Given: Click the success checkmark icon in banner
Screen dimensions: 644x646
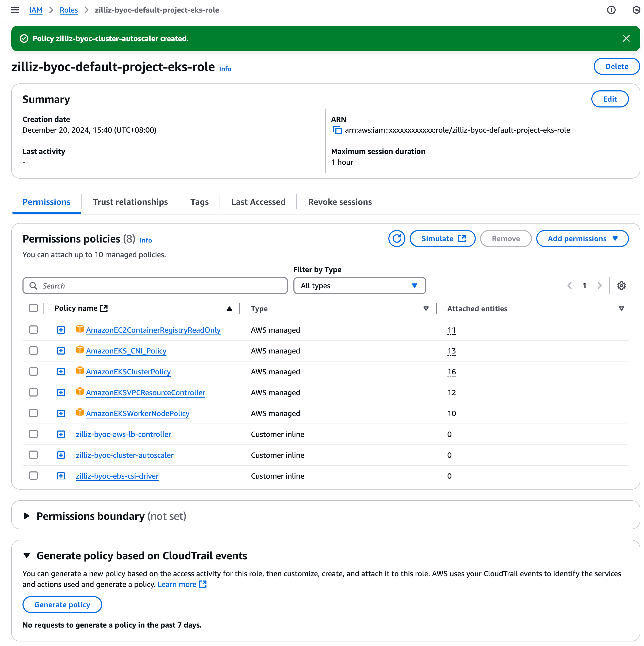Looking at the screenshot, I should click(x=24, y=39).
